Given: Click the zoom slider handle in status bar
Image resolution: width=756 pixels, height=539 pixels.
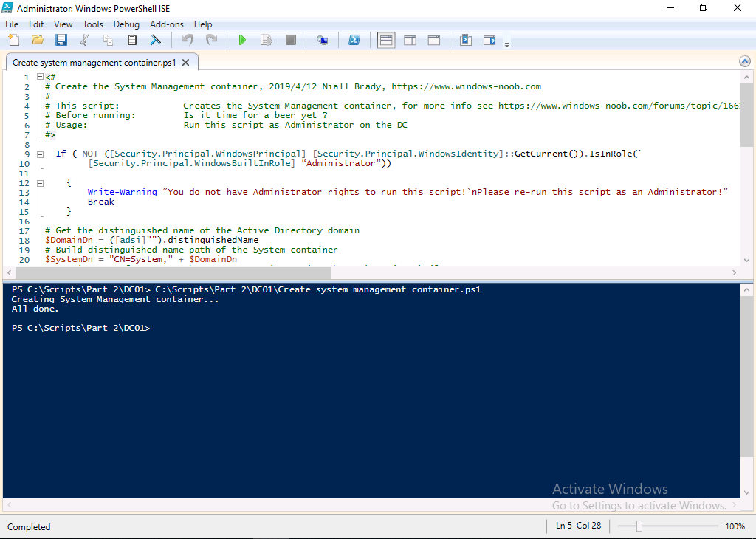Looking at the screenshot, I should coord(639,526).
